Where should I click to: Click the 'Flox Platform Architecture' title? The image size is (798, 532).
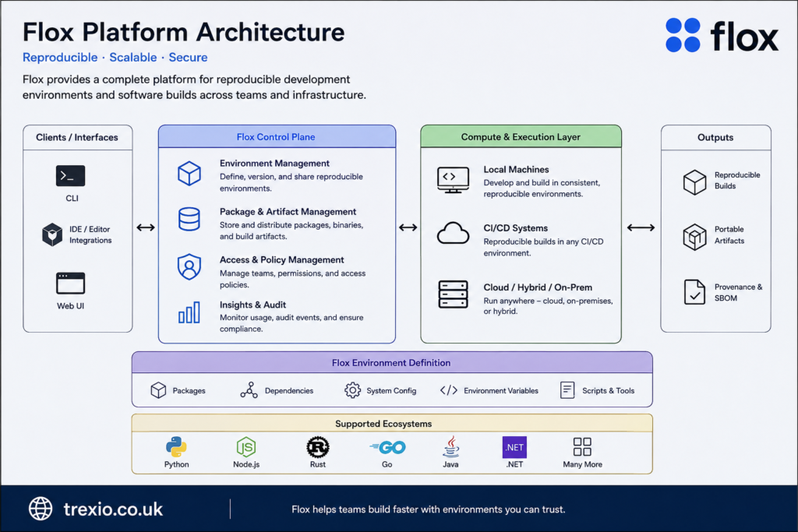[184, 32]
